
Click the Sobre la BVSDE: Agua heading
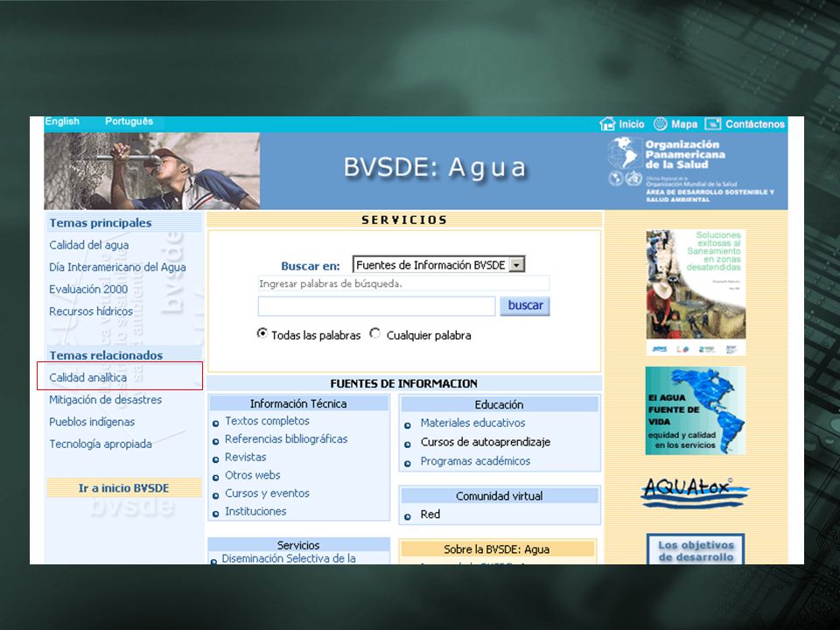click(x=497, y=549)
